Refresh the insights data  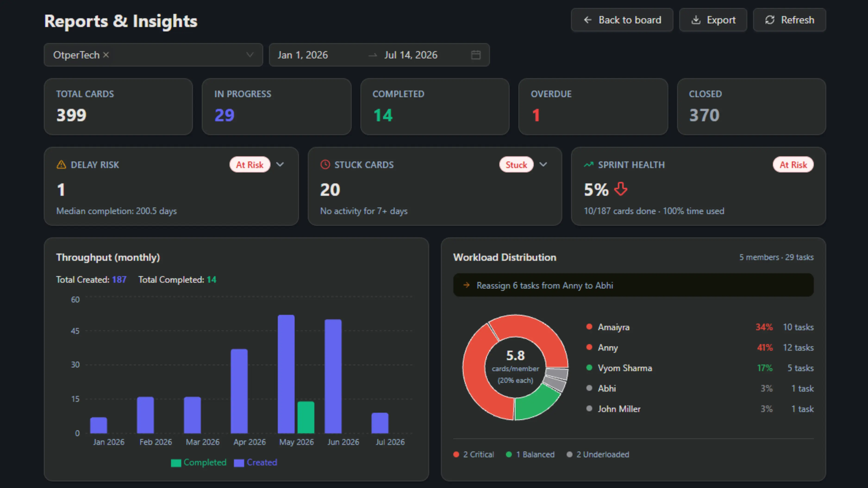click(789, 20)
